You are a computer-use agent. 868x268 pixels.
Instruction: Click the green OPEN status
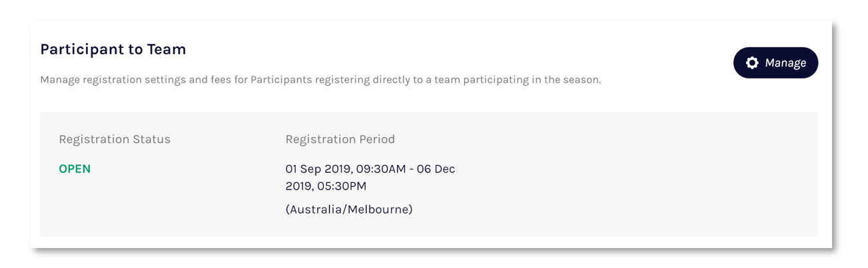coord(75,169)
